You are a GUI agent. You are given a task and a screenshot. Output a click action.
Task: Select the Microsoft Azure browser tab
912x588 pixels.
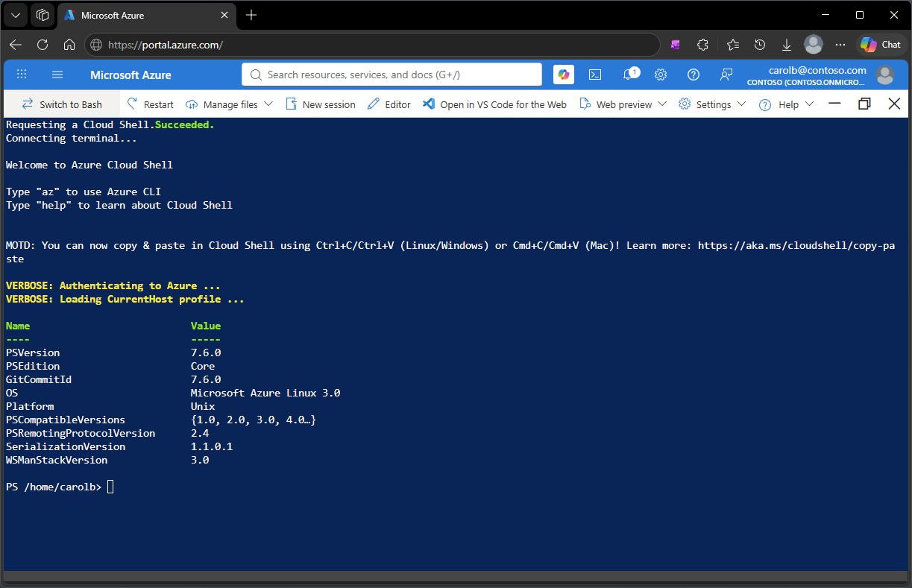[146, 15]
